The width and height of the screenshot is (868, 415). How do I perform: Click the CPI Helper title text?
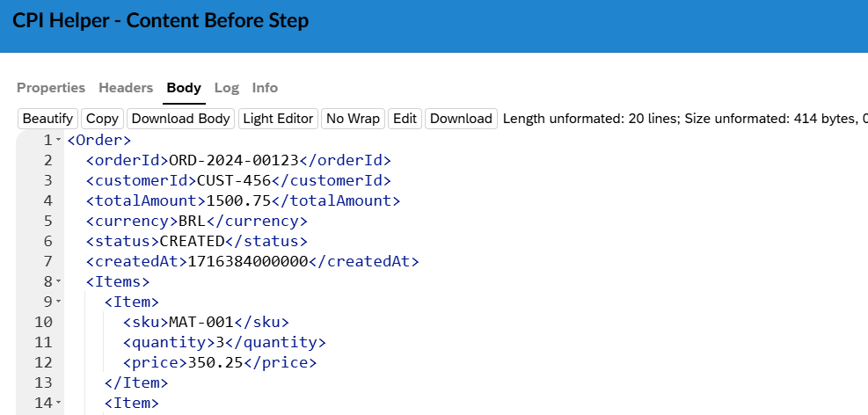(161, 21)
